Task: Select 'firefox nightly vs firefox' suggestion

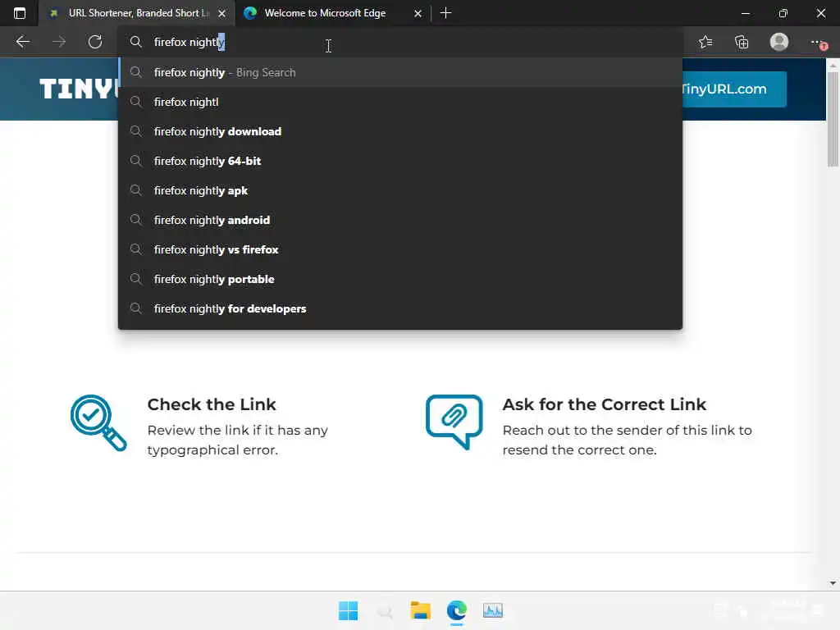Action: 400,249
